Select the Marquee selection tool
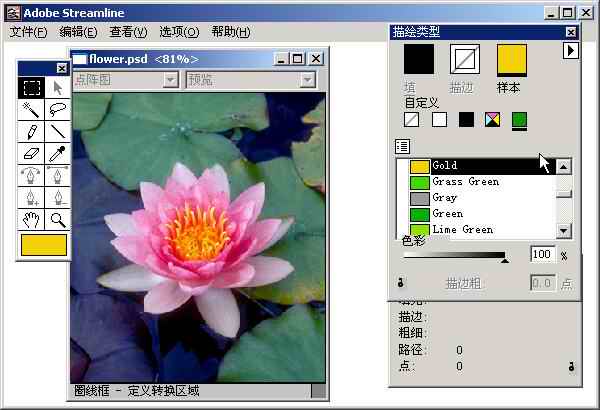 pos(31,88)
